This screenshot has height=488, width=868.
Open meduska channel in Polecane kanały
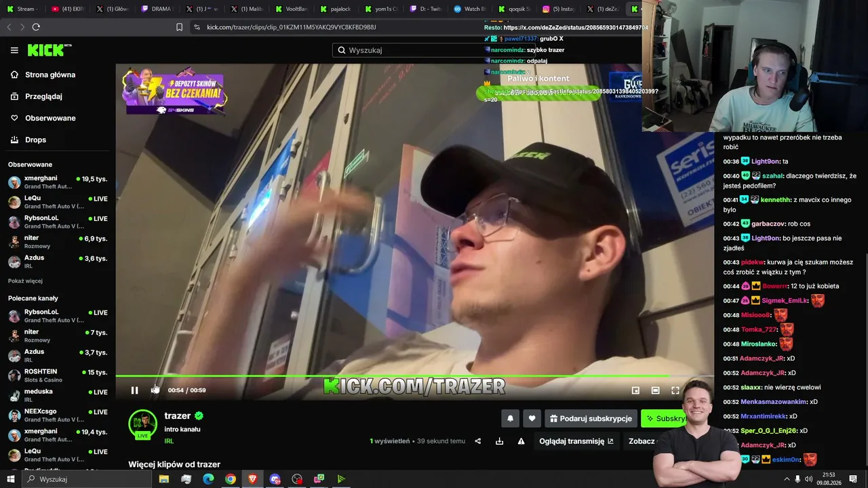pos(58,395)
